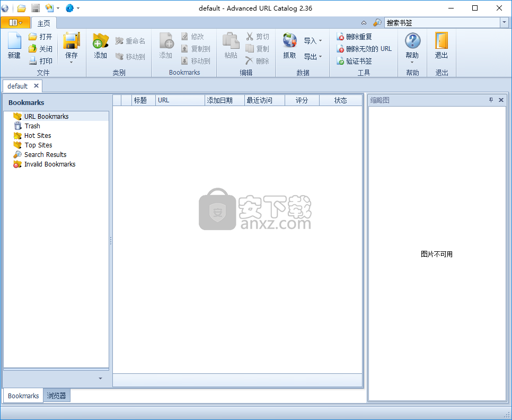Click the 抓取 (Grab) globe icon
The width and height of the screenshot is (512, 420).
289,42
